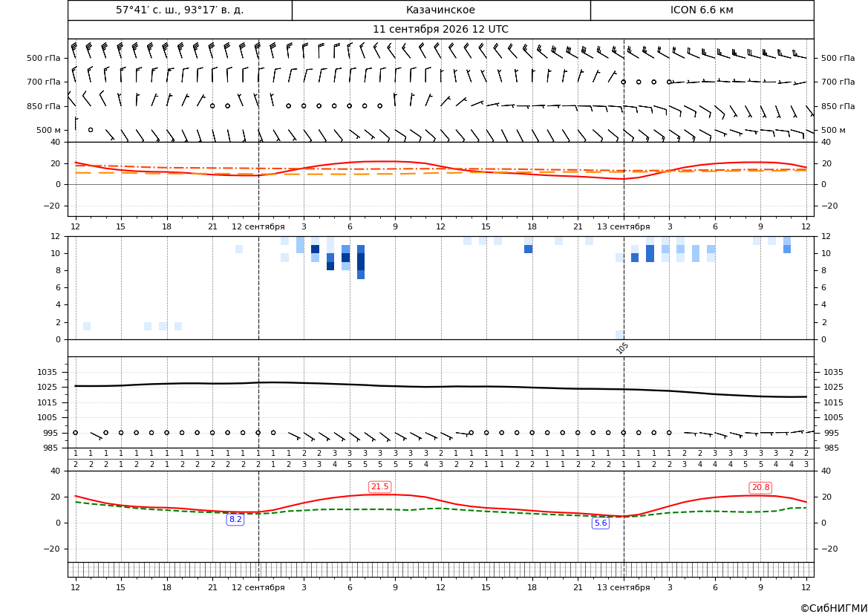Click the red 21.5 maximum temperature label

point(379,486)
